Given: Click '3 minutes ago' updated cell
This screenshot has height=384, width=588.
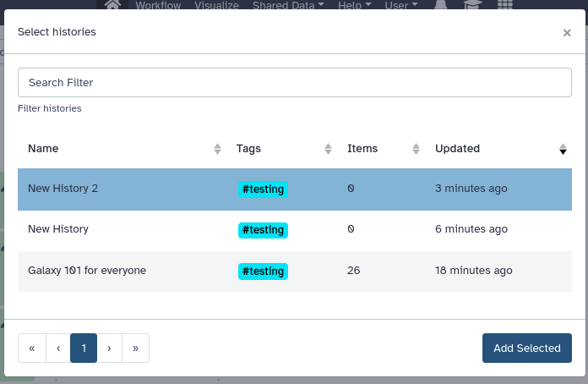Looking at the screenshot, I should pyautogui.click(x=471, y=189).
